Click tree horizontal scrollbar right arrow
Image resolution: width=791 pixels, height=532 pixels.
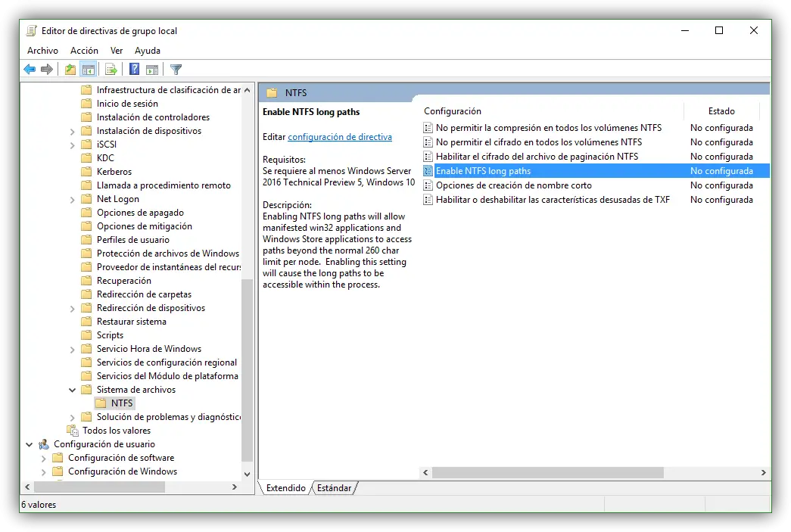coord(235,487)
